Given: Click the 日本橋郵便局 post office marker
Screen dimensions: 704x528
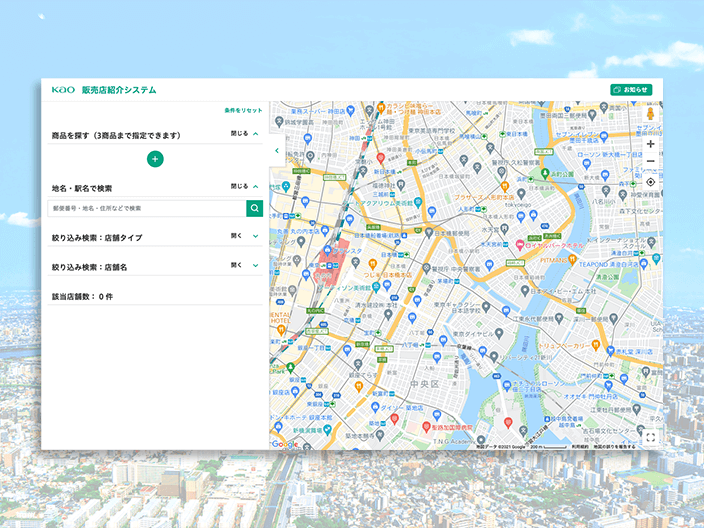Looking at the screenshot, I should coord(429,233).
